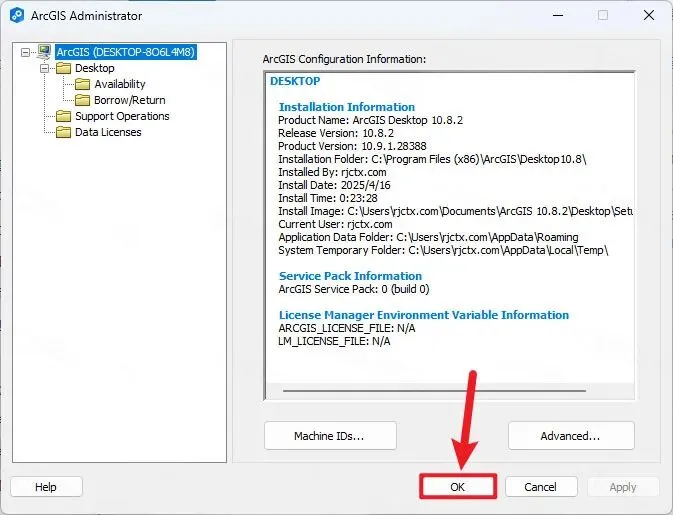Click the Borrow/Return folder icon
Image resolution: width=673 pixels, height=515 pixels.
[x=82, y=100]
